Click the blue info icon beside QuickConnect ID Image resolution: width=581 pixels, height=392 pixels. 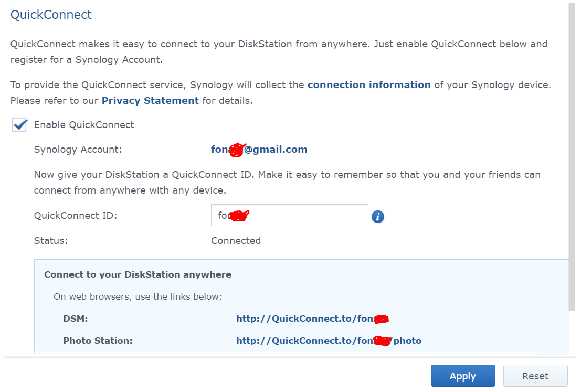pos(377,216)
